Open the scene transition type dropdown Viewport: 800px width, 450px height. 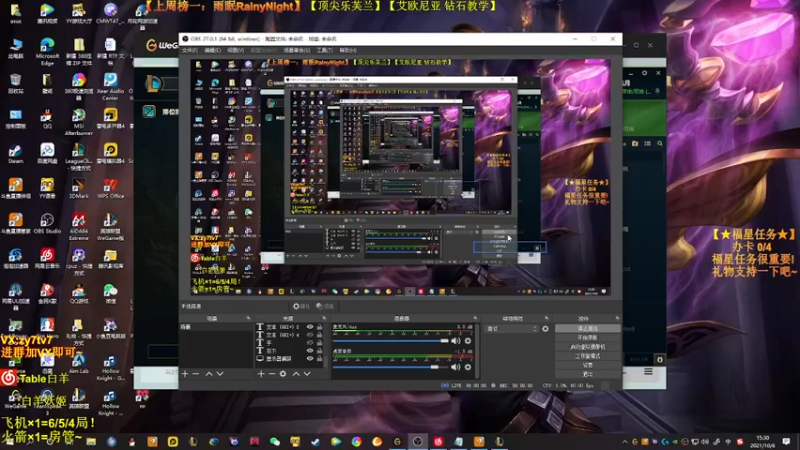point(511,329)
